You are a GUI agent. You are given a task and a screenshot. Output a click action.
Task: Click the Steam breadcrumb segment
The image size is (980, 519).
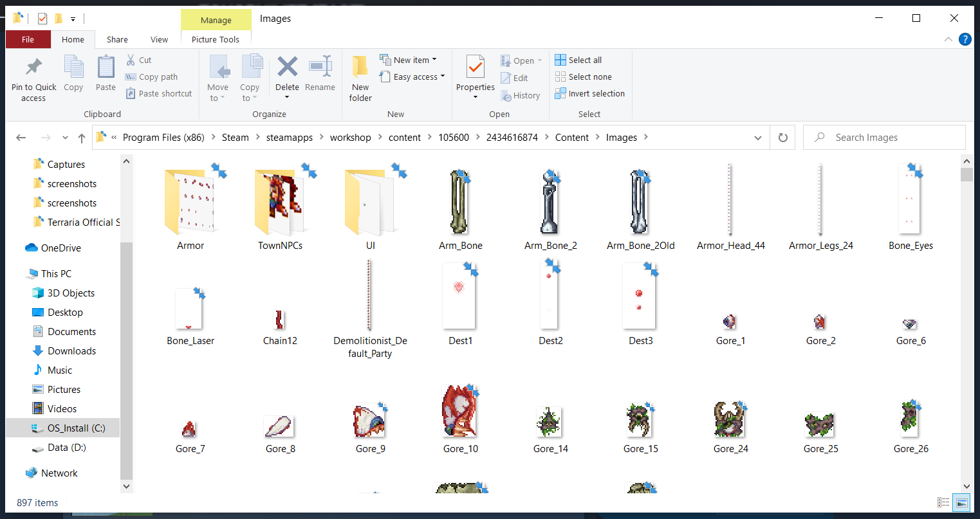235,138
